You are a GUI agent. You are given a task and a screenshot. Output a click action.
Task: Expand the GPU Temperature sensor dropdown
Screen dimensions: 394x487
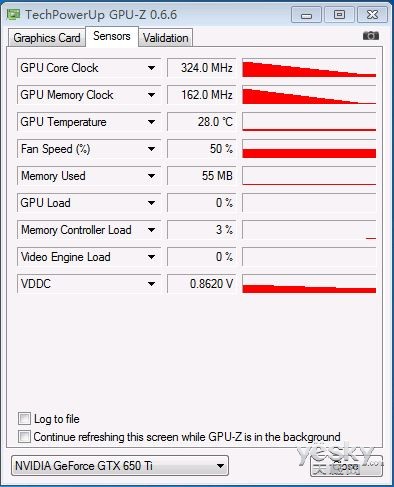click(x=151, y=122)
